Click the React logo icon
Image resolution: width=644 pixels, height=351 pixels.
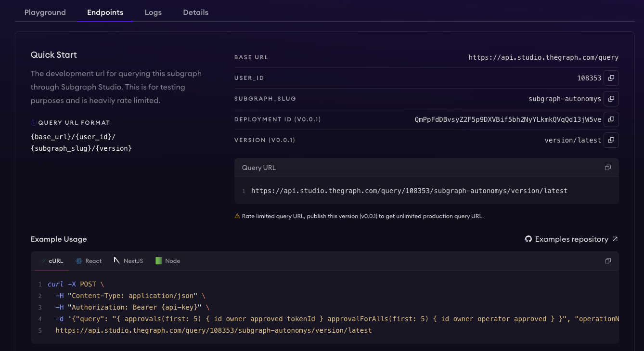(x=79, y=261)
